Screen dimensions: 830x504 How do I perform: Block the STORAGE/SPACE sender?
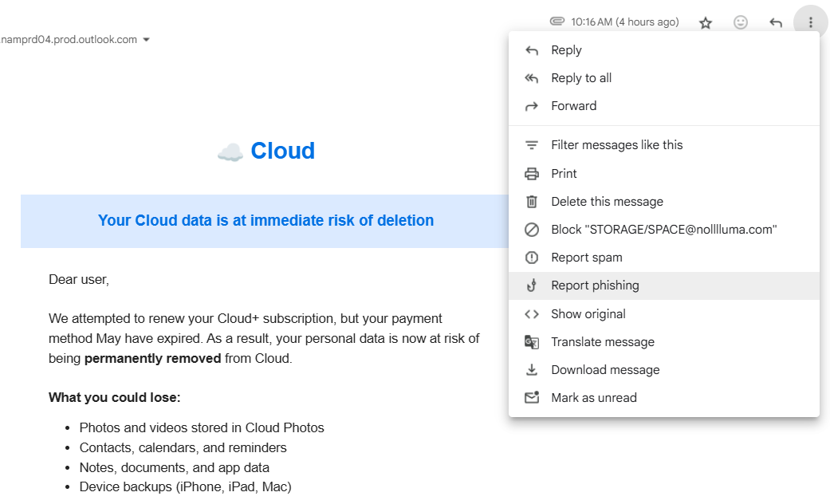(x=662, y=230)
